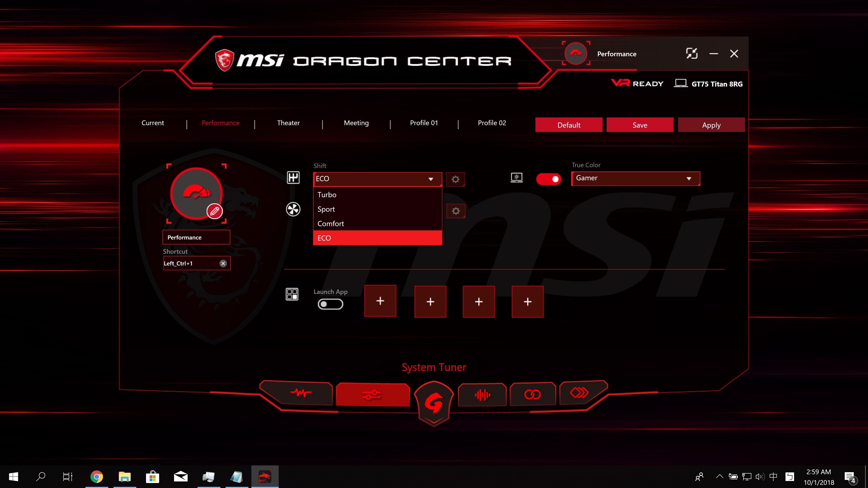Click the GT75 Titan laptop icon
The width and height of the screenshot is (868, 488).
coord(681,83)
